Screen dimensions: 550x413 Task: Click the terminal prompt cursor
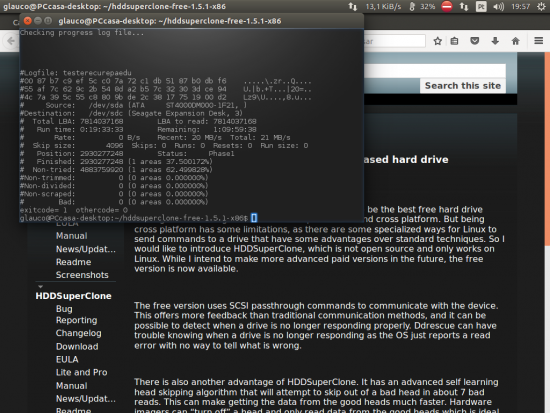click(254, 218)
